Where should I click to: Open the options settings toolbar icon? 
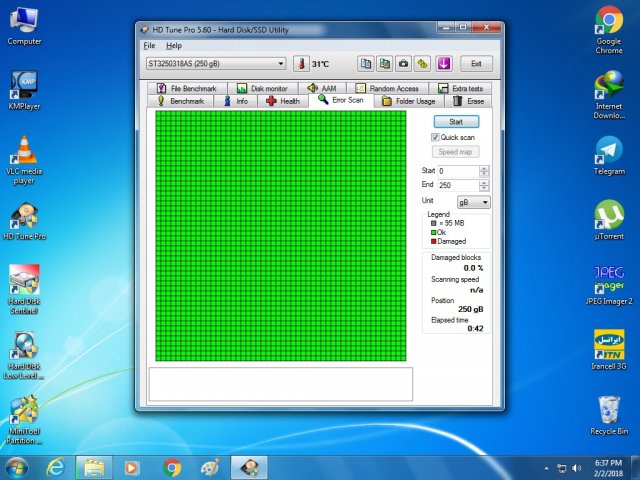pyautogui.click(x=422, y=64)
